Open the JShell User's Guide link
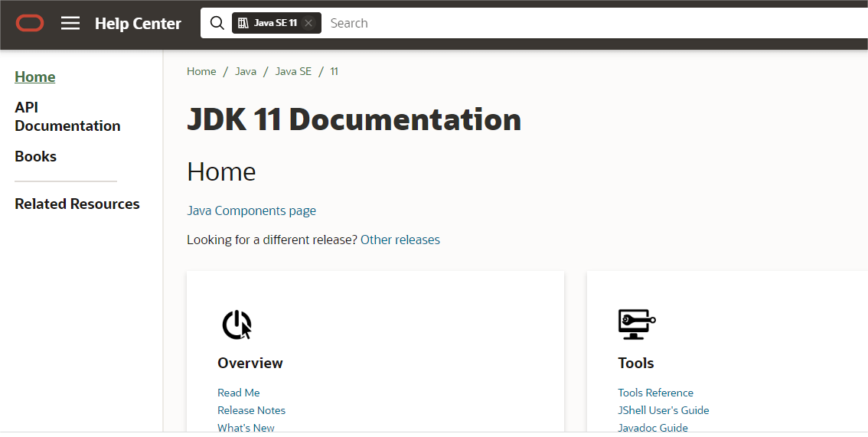 [664, 410]
